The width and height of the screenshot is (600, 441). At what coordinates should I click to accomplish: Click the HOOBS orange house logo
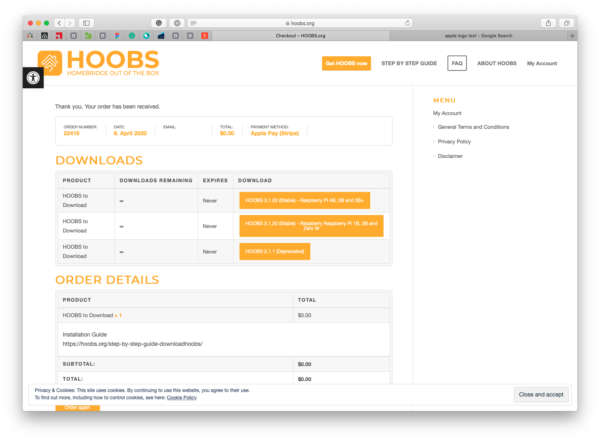point(50,63)
